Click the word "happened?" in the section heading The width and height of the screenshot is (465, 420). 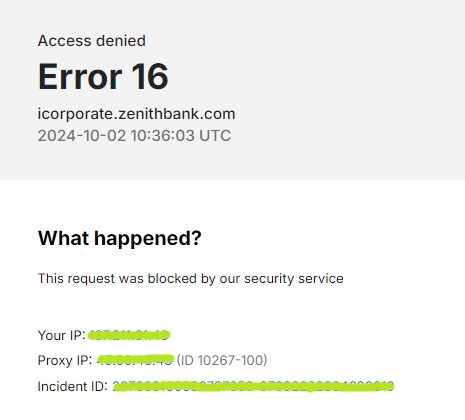click(x=148, y=239)
